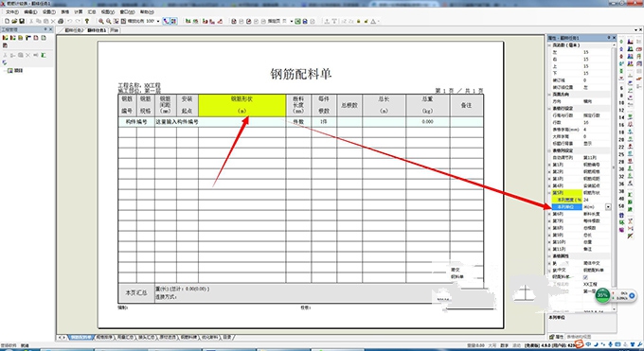Viewport: 644px width, 351px height.
Task: Switch to the 钢筋配料单 bottom sheet tab
Action: coord(80,337)
